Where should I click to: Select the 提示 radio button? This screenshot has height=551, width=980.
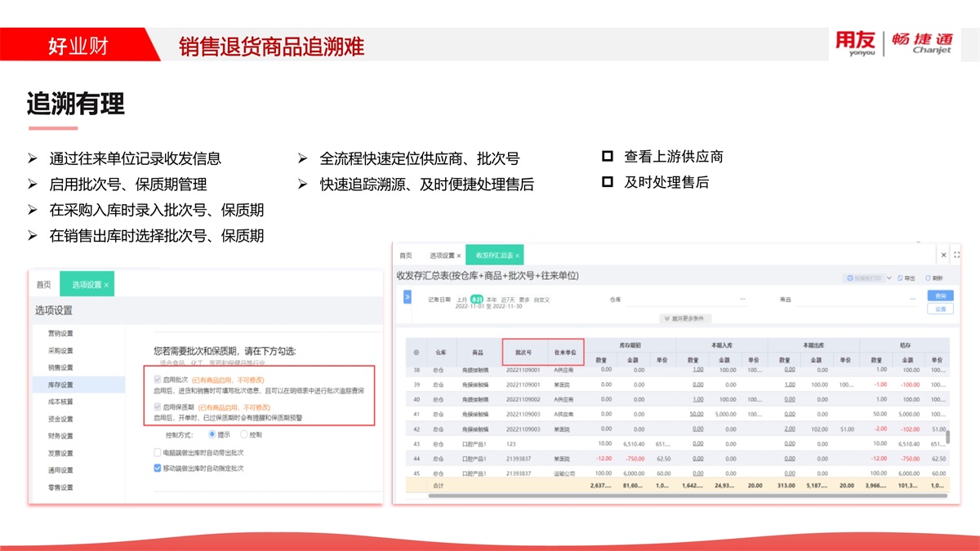tap(212, 435)
